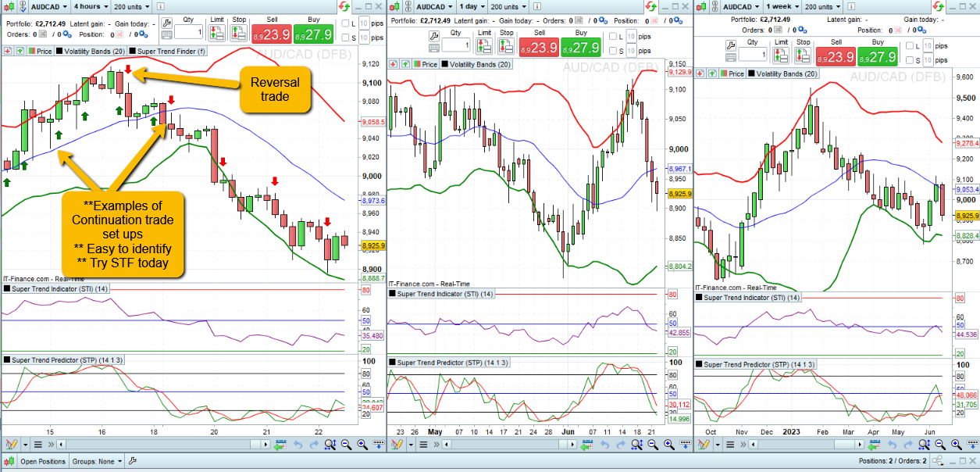Screen dimensions: 980x472
Task: Open the wrench icon beside Groups: None
Action: click(133, 461)
